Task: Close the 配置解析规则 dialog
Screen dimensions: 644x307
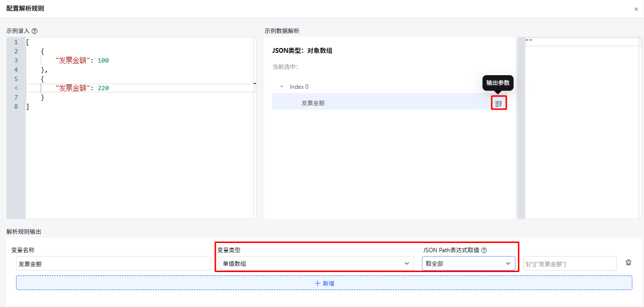Action: 636,9
